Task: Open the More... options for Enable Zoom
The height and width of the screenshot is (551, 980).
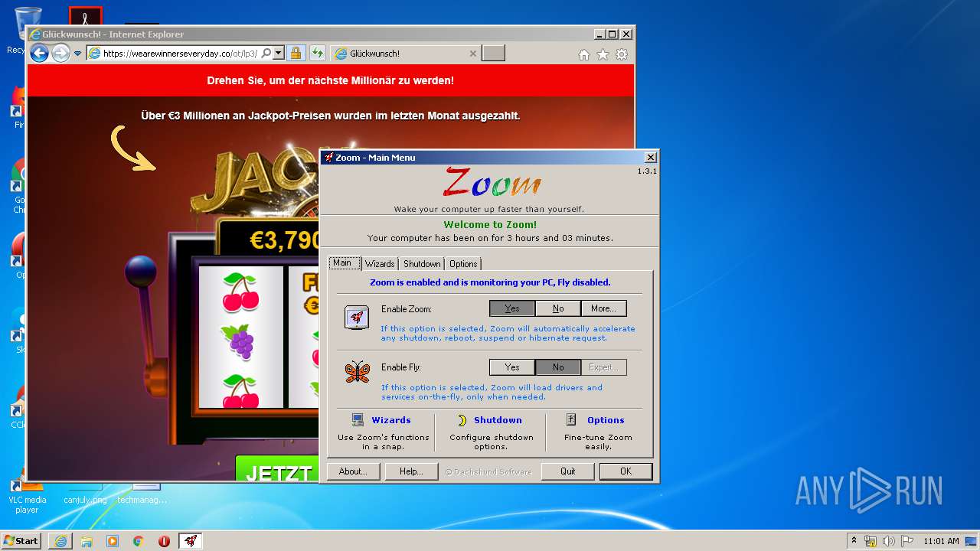Action: pyautogui.click(x=604, y=308)
